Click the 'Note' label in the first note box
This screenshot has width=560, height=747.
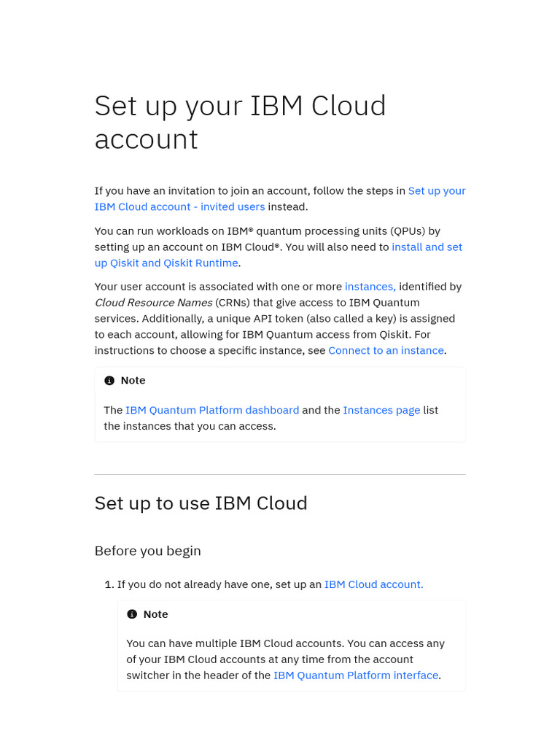133,381
